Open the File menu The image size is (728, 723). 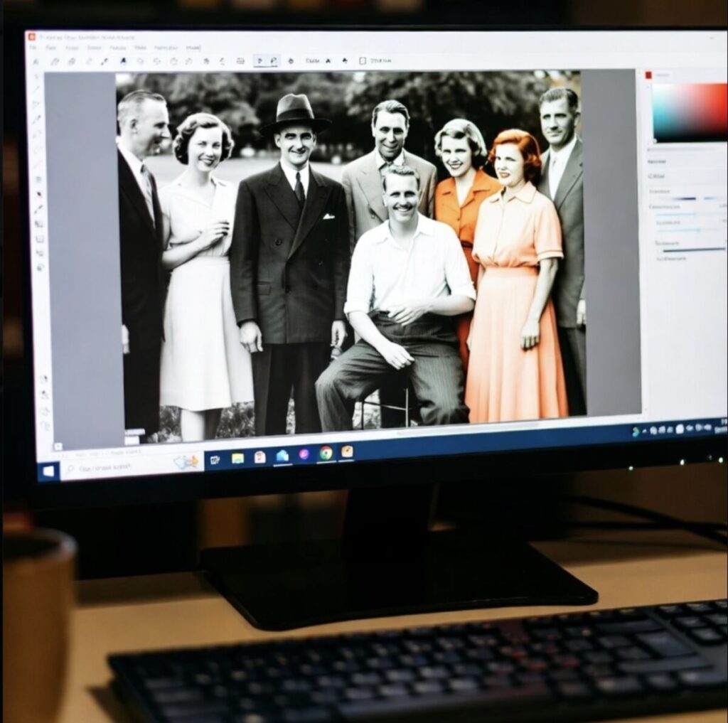[x=34, y=48]
